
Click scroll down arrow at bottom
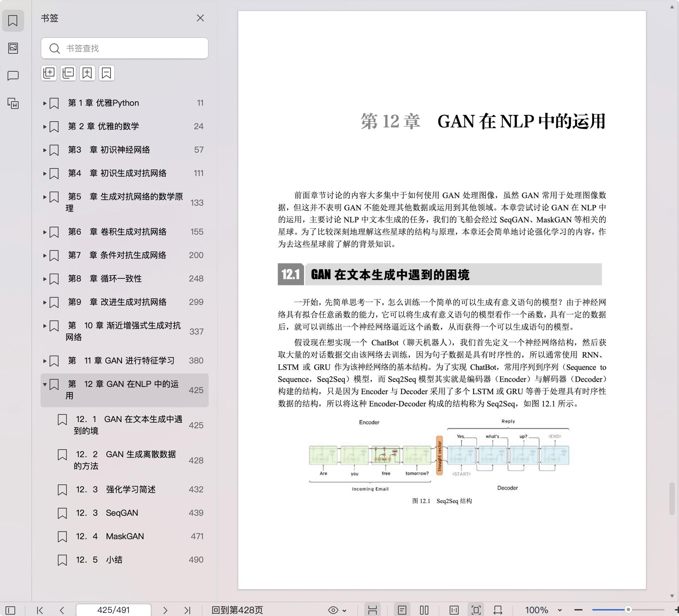[x=672, y=596]
